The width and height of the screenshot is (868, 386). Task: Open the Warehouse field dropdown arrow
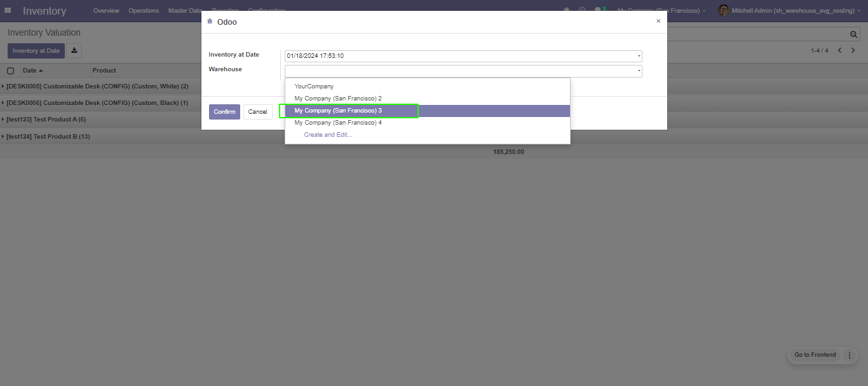639,71
